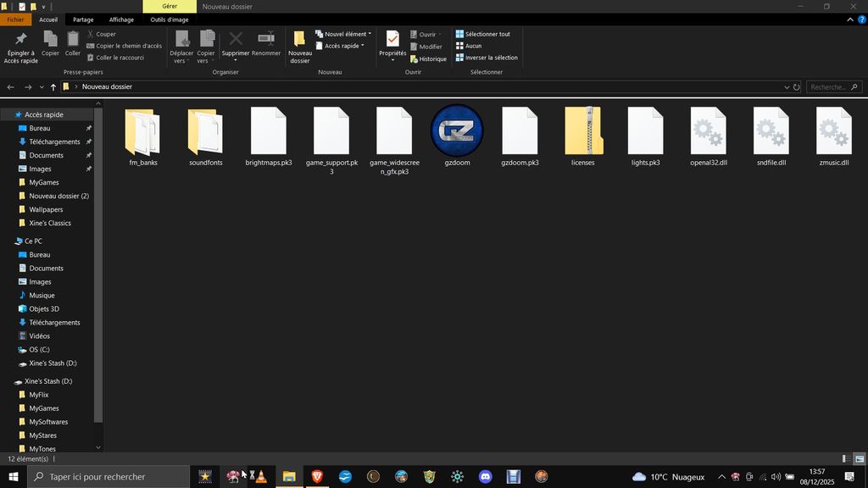Open the gzdoom application file
Viewport: 868px width, 488px height.
(x=457, y=132)
